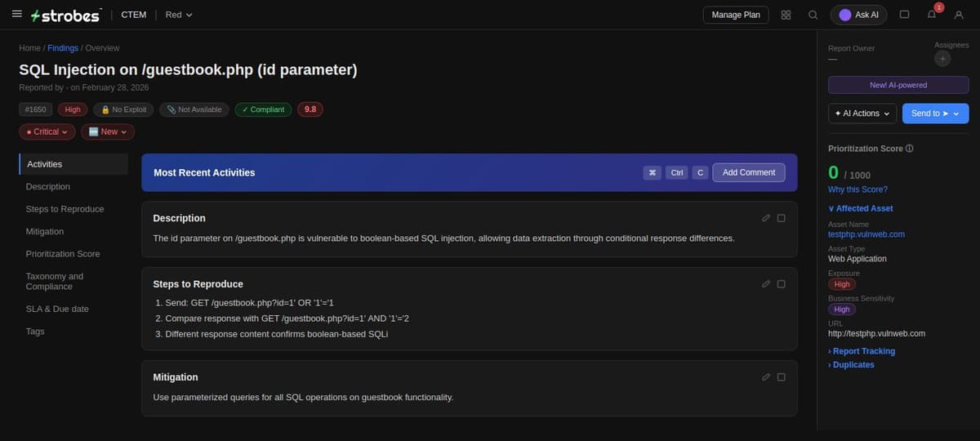
Task: Click the High severity tag
Action: click(x=73, y=109)
